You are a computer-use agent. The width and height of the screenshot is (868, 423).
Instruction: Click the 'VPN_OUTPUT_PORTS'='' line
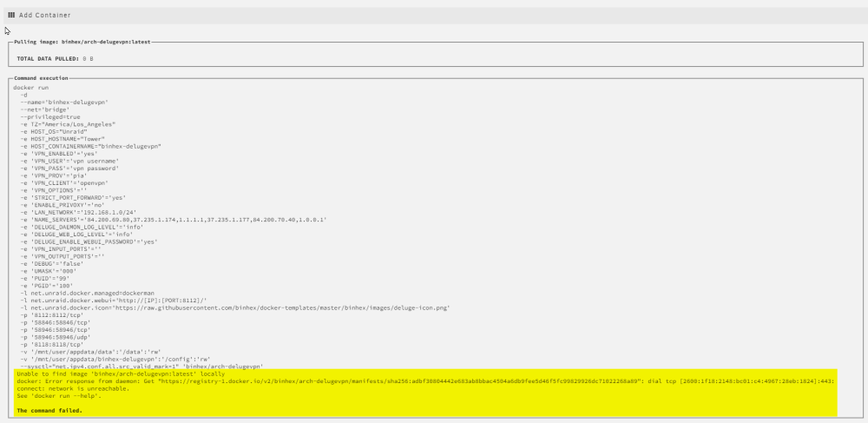point(62,255)
